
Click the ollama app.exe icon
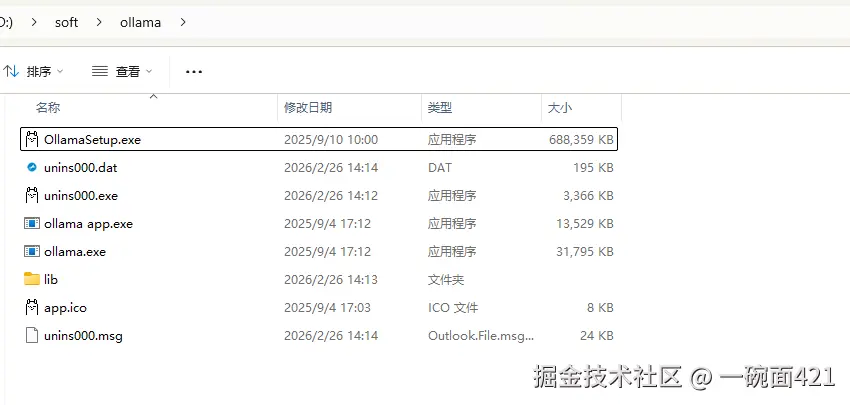point(32,223)
